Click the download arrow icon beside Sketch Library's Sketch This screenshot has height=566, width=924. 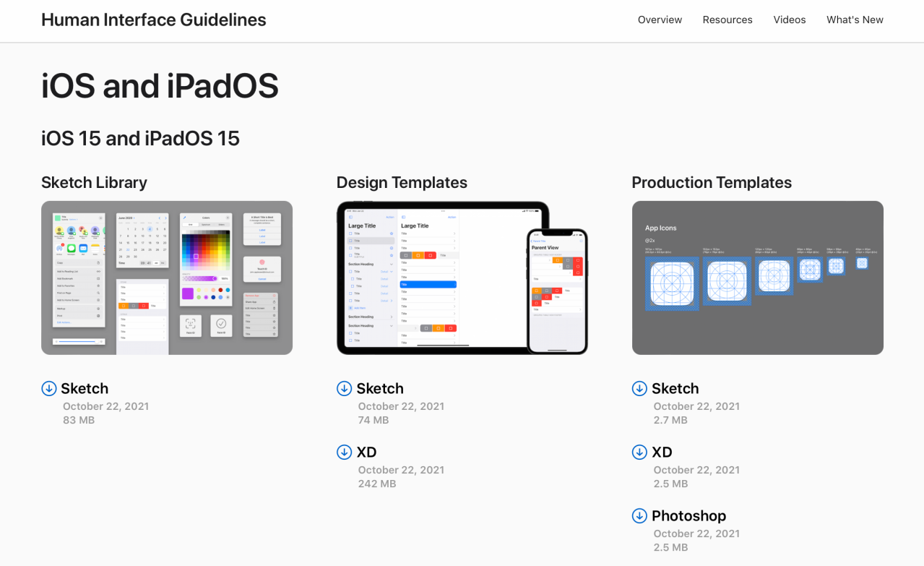point(49,389)
